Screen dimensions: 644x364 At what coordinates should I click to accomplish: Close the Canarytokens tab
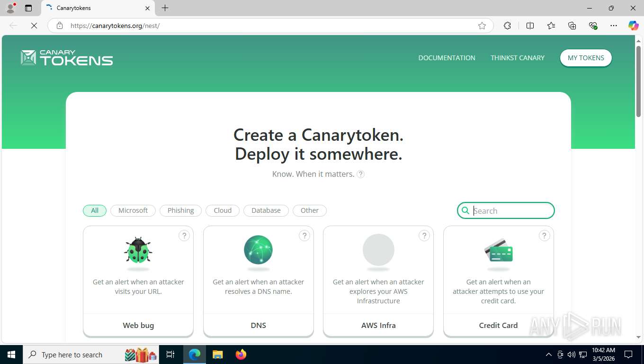coord(147,8)
